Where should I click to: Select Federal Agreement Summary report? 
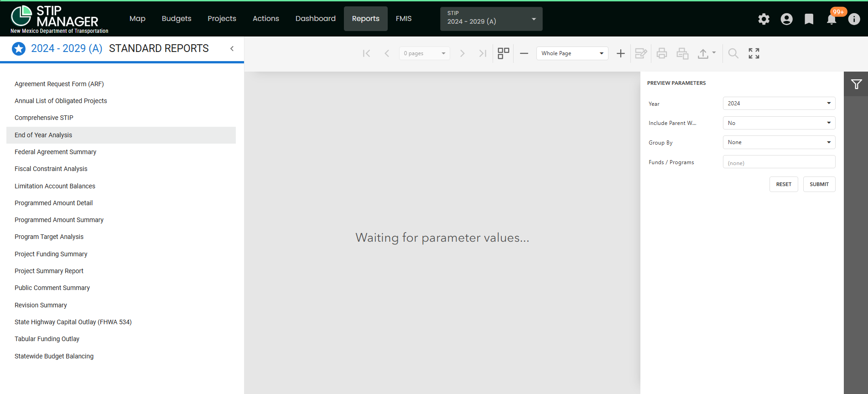121,152
